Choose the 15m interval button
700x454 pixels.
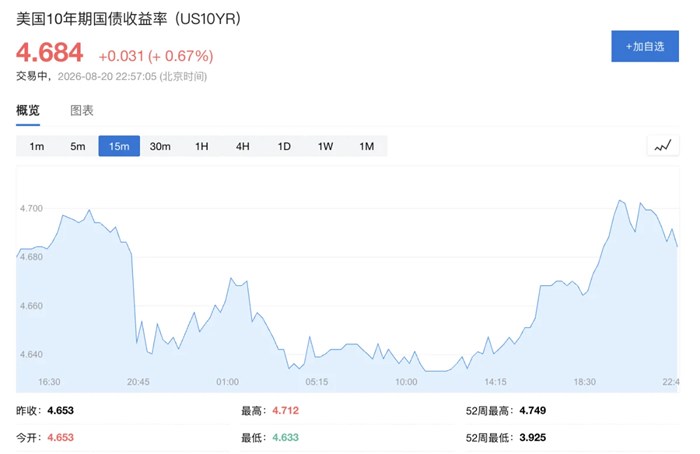pos(119,146)
